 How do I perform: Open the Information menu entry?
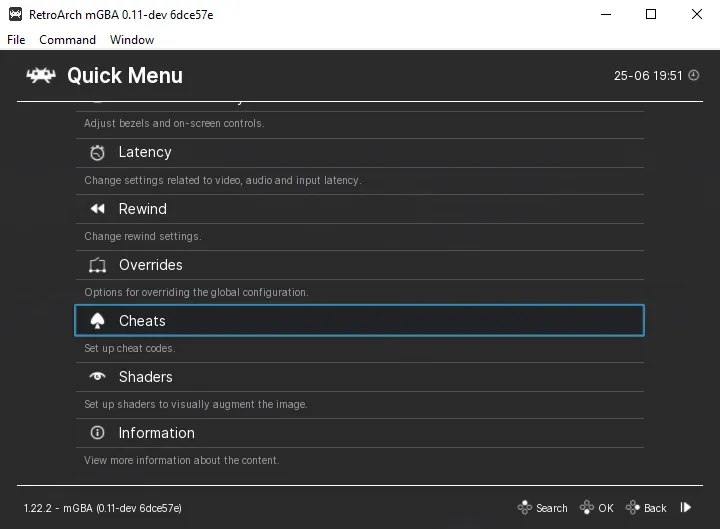tap(360, 433)
